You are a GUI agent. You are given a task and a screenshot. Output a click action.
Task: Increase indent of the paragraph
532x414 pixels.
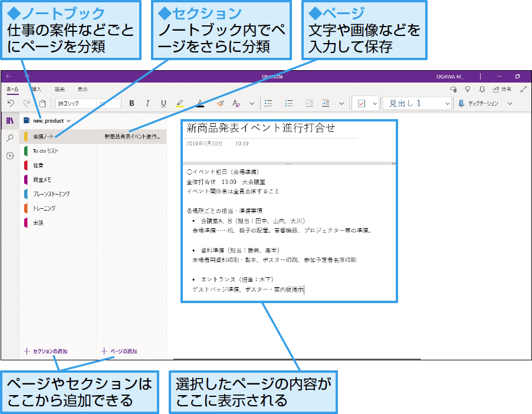click(326, 103)
